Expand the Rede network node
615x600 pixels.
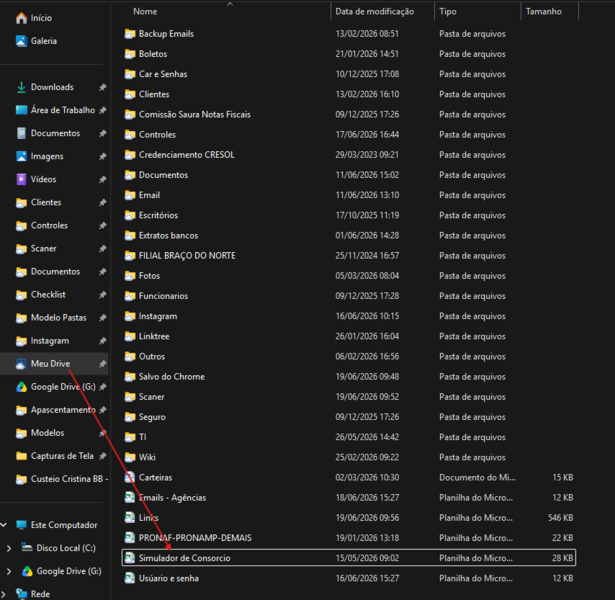[3, 594]
